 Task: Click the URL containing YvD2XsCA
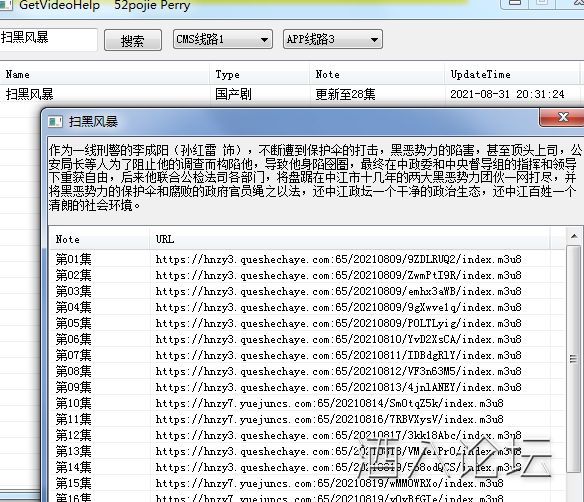click(339, 339)
